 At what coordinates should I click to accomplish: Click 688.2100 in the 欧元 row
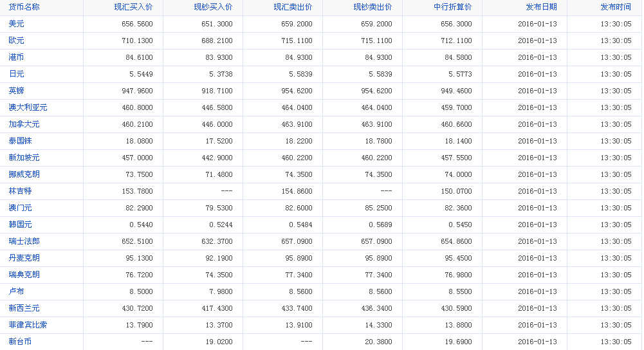[x=217, y=41]
